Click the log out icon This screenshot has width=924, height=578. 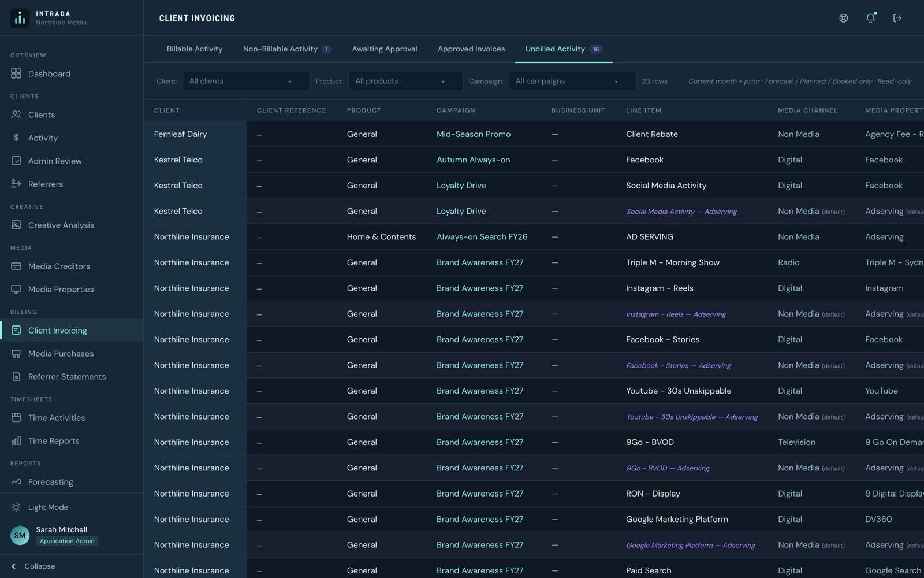[897, 18]
